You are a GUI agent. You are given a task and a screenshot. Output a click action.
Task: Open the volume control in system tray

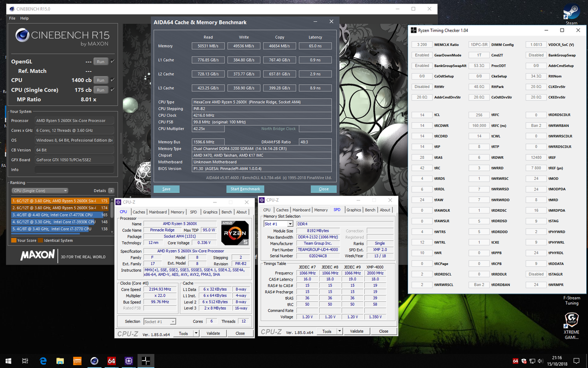pos(540,361)
